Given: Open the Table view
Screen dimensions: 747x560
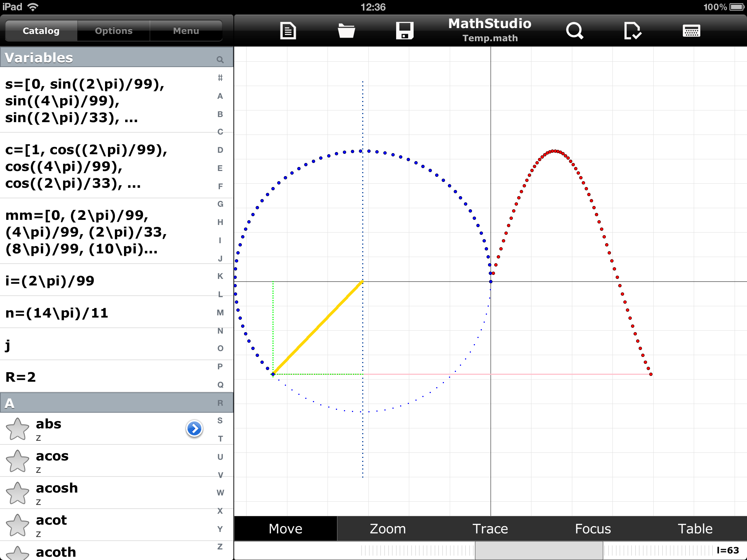Looking at the screenshot, I should (695, 529).
